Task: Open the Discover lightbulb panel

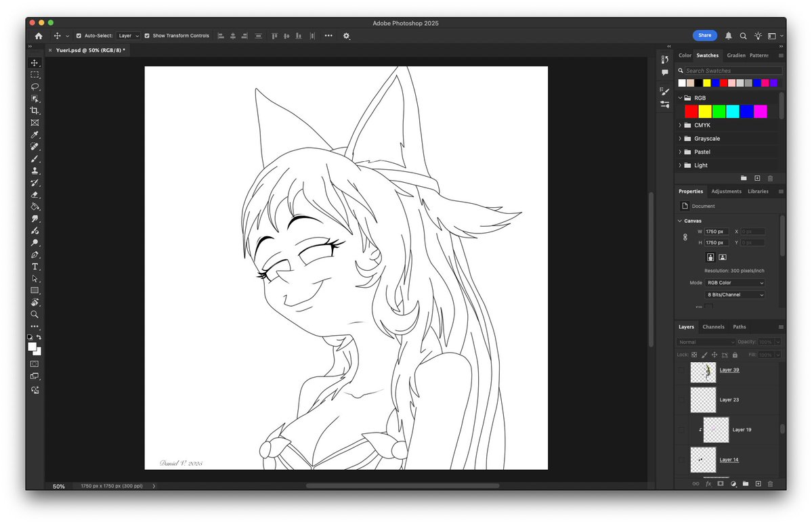Action: pyautogui.click(x=758, y=36)
